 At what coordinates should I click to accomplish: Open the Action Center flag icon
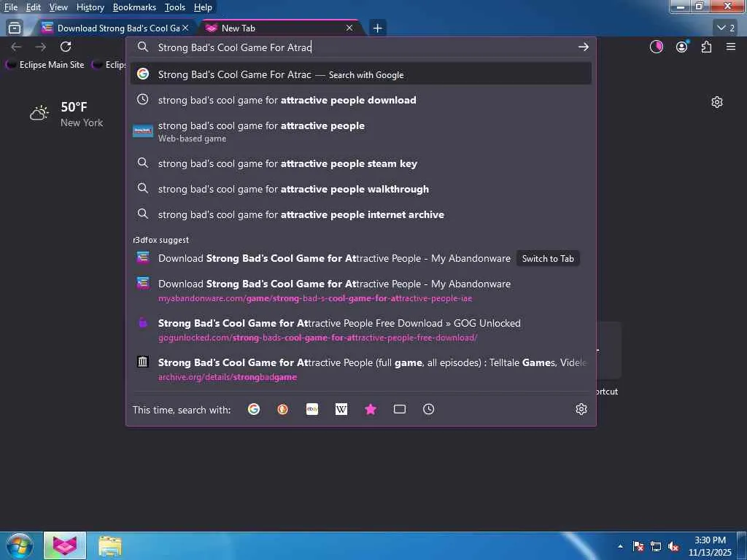[x=638, y=546]
